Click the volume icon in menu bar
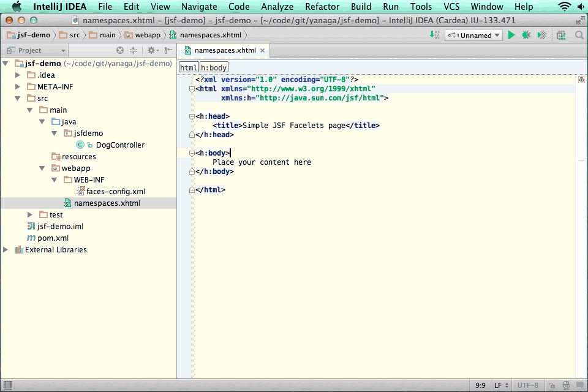 tap(582, 6)
